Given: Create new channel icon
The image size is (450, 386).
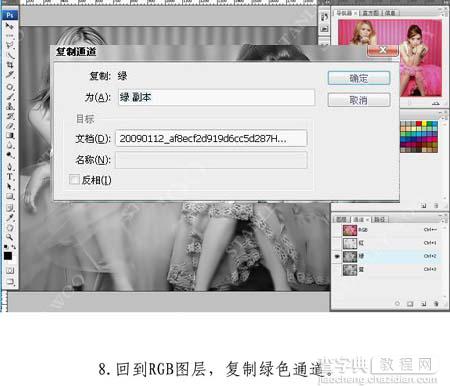Looking at the screenshot, I should (x=423, y=304).
